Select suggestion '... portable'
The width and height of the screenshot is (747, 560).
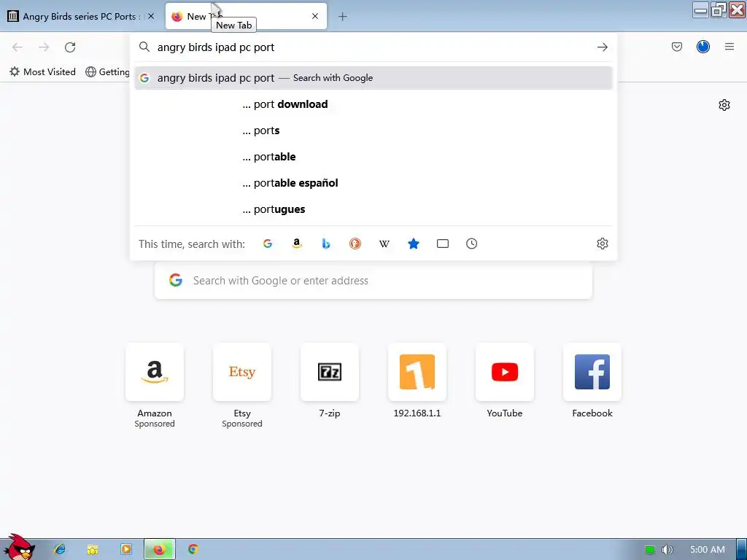pos(373,157)
